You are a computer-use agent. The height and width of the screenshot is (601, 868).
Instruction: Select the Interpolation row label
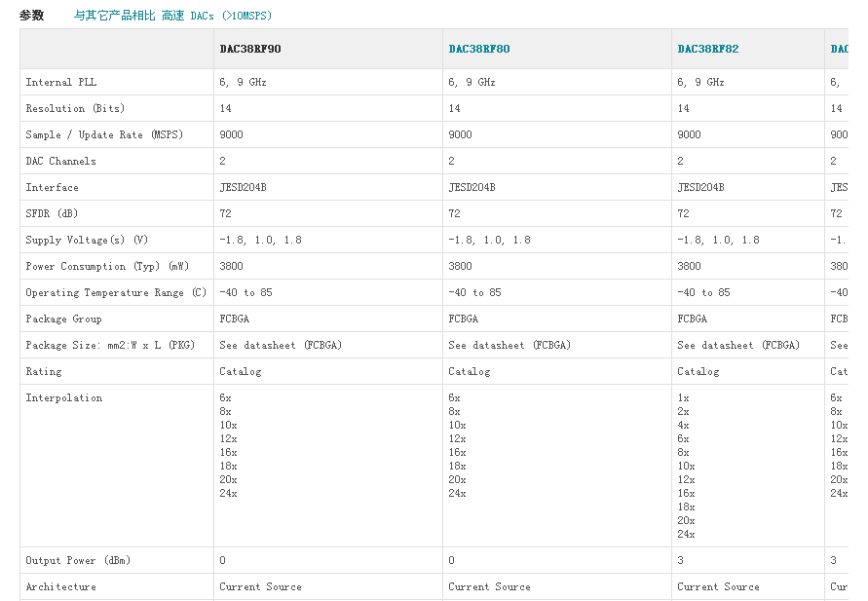click(63, 398)
